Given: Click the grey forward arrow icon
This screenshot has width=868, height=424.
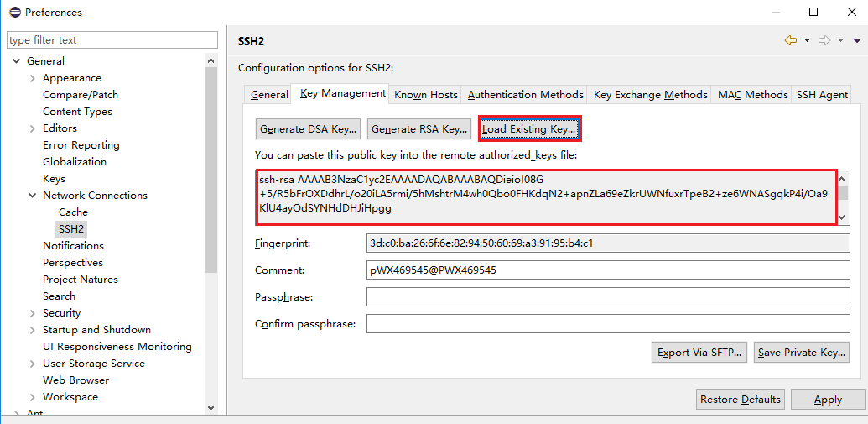Looking at the screenshot, I should (824, 40).
